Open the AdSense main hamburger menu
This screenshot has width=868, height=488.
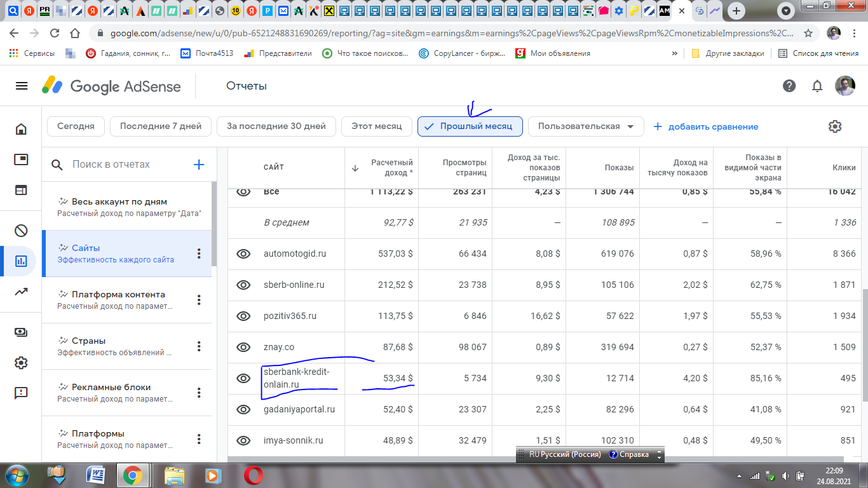pos(22,86)
